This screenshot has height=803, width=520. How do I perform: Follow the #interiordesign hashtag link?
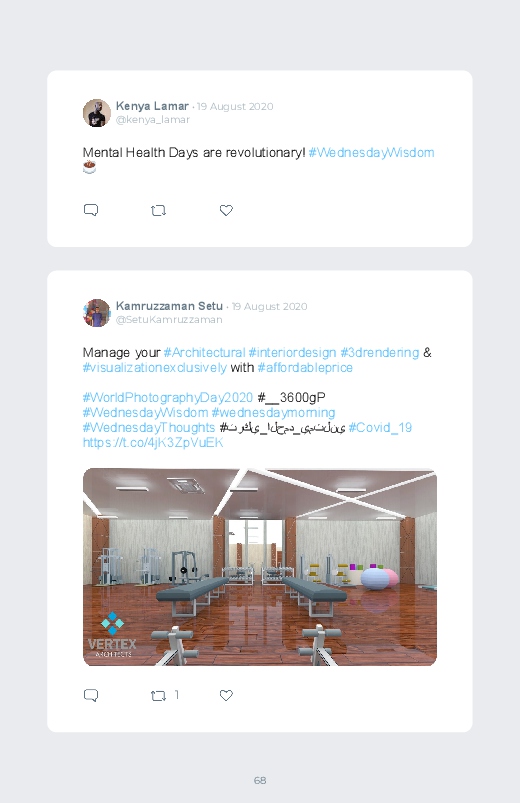tap(292, 352)
